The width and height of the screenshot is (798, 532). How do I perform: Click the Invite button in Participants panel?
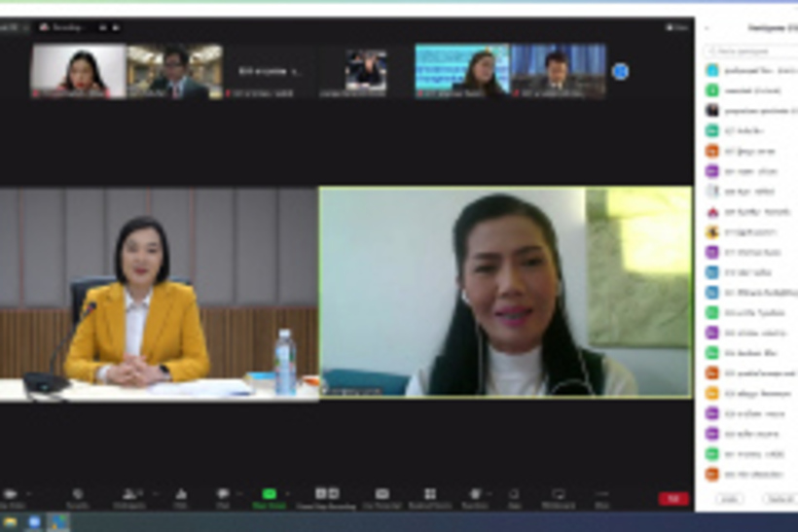click(x=729, y=500)
